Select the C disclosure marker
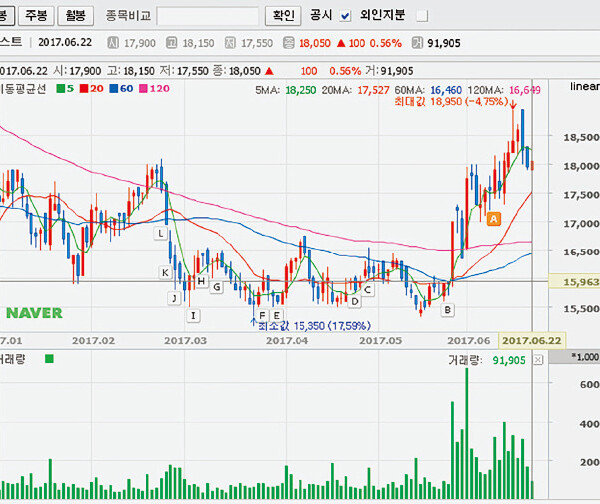Image resolution: width=600 pixels, height=504 pixels. [368, 290]
